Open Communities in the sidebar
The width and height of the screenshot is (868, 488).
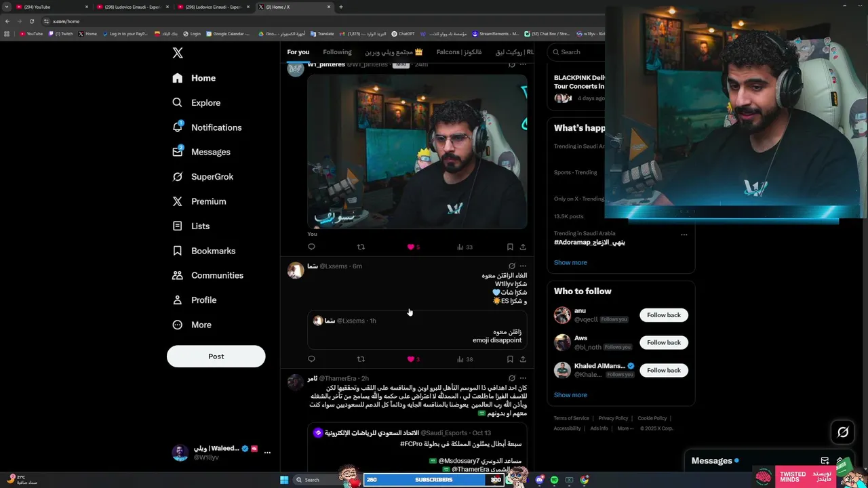click(x=208, y=275)
